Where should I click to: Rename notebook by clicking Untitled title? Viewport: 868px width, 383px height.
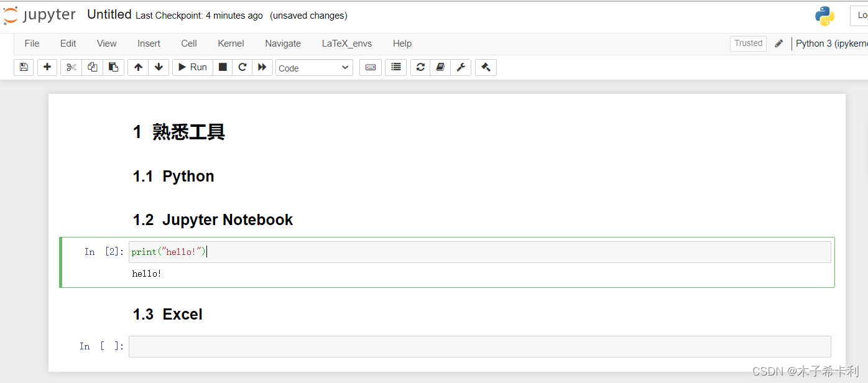click(109, 15)
